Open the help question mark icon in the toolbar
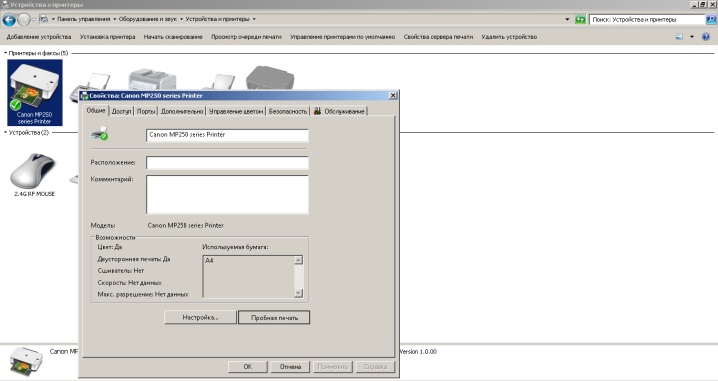The image size is (718, 381). 706,37
